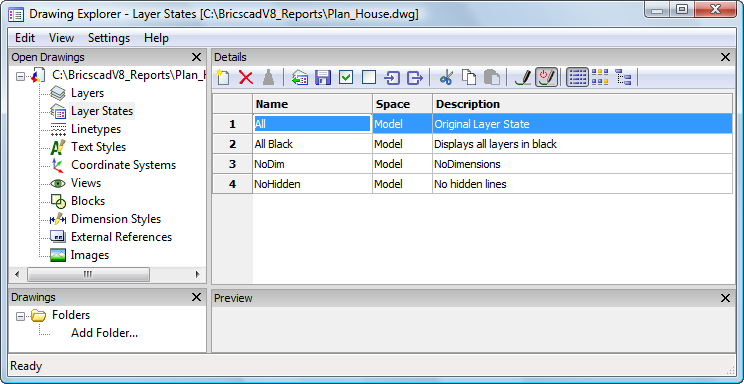Toggle the empty box toolbar icon
This screenshot has width=744, height=384.
click(369, 77)
